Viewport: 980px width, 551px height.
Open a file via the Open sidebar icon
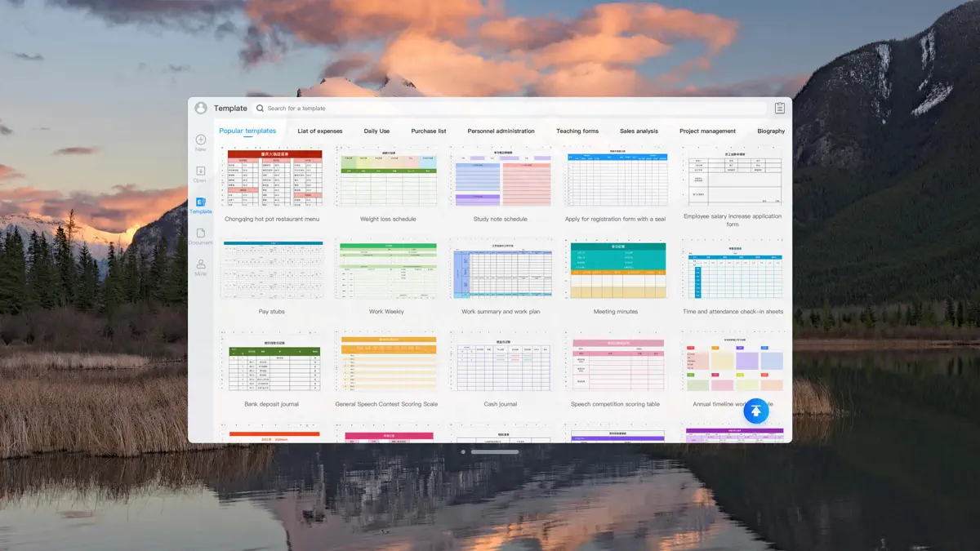coord(200,173)
